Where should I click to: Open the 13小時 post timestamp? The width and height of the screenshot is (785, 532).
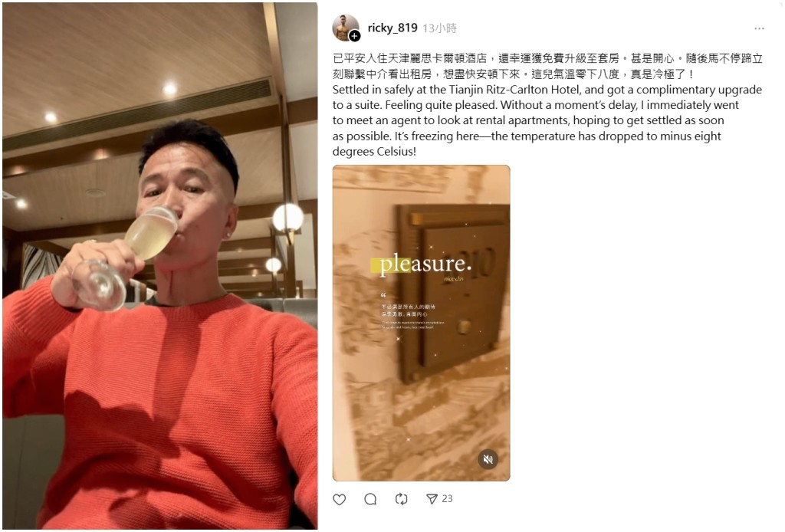(439, 28)
